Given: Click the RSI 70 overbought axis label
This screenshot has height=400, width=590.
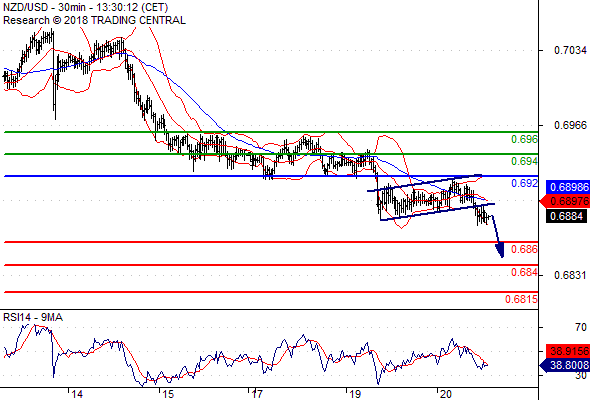Looking at the screenshot, I should point(581,327).
